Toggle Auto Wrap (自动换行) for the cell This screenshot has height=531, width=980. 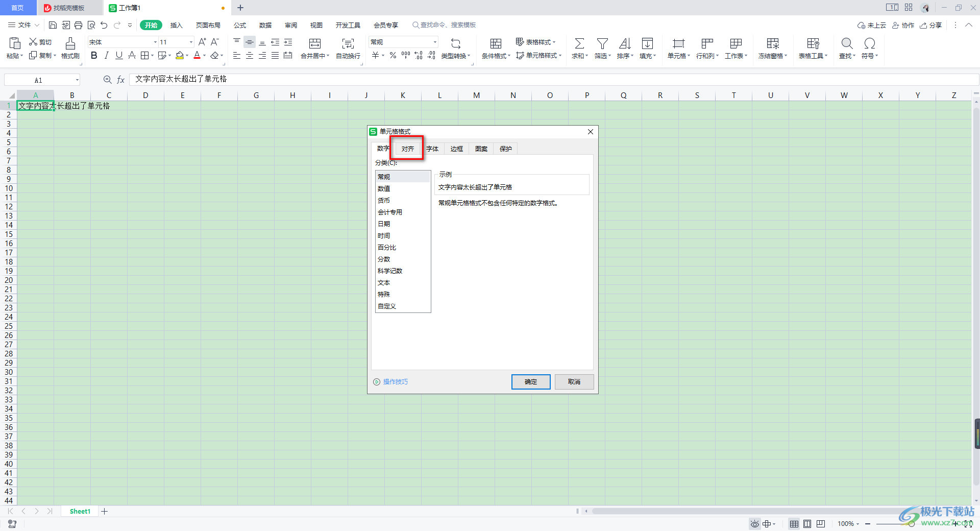point(348,48)
